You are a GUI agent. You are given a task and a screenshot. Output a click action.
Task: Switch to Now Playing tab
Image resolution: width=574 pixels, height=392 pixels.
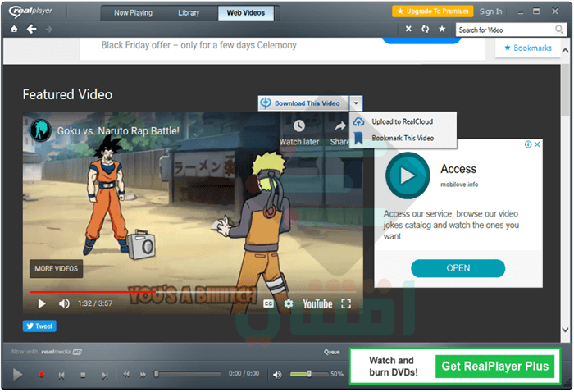coord(133,13)
